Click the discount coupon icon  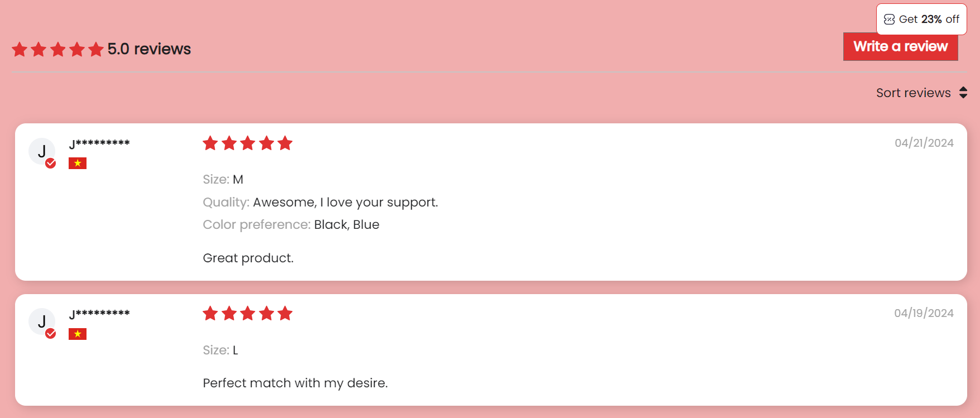pos(890,20)
